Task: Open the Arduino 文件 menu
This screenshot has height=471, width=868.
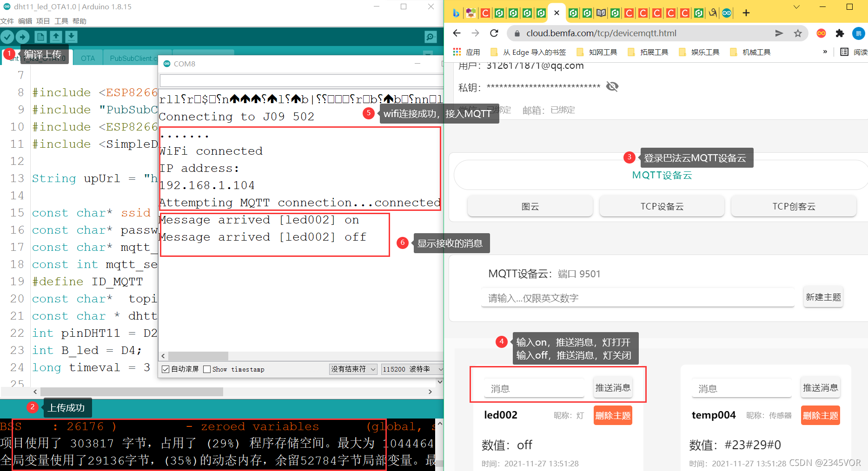Action: (7, 21)
